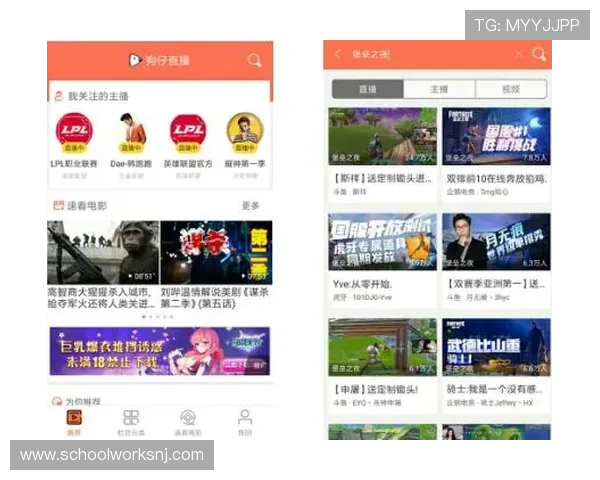
Task: Open 更多 link beside 速看电影
Action: pos(251,206)
